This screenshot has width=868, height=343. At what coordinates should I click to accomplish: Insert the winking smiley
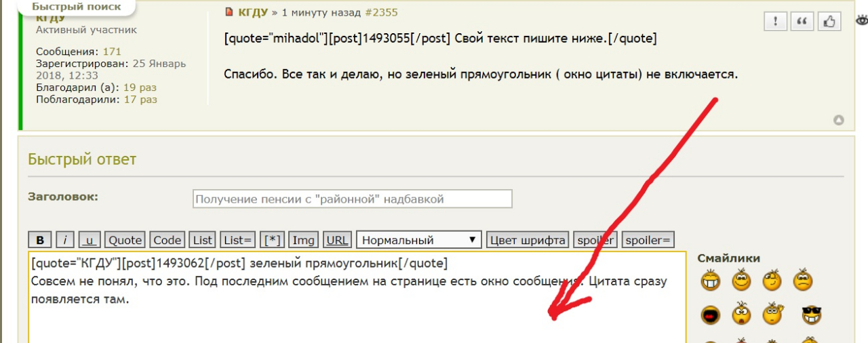[x=772, y=280]
